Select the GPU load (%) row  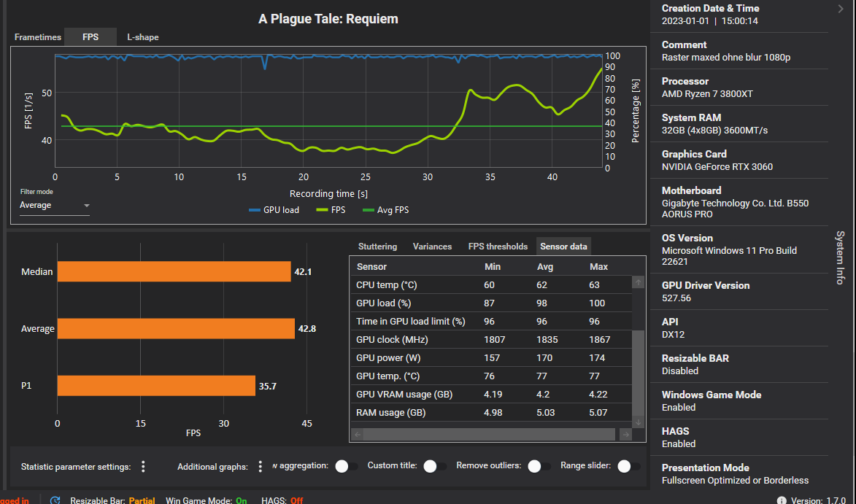(491, 303)
